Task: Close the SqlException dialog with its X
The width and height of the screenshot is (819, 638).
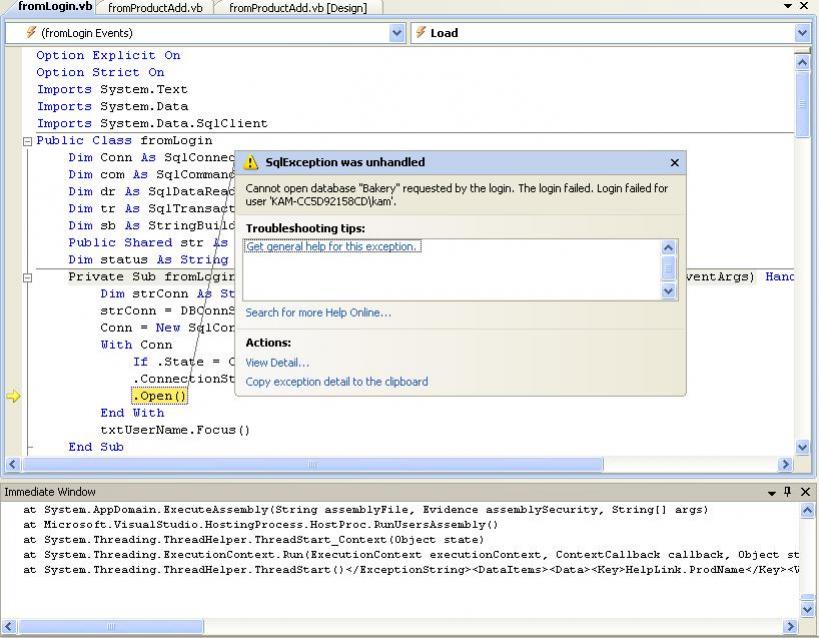Action: (x=674, y=163)
